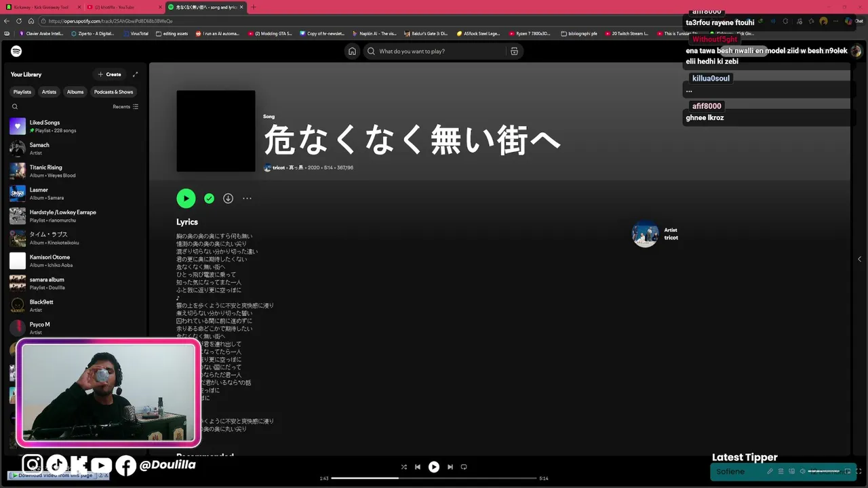868x488 pixels.
Task: Open tricot artist link under song title
Action: 279,167
